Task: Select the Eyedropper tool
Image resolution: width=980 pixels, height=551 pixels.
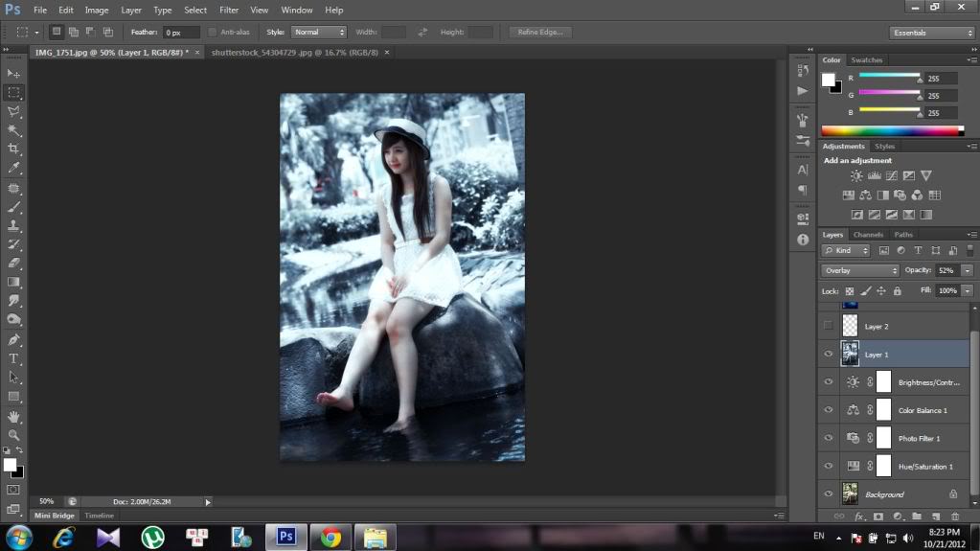Action: click(x=13, y=168)
